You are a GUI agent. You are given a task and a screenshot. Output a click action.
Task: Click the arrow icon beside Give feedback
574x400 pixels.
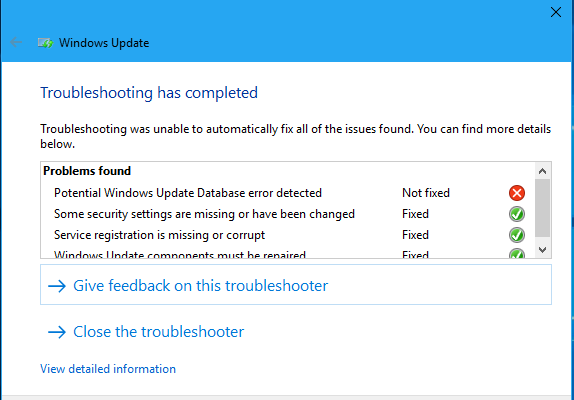click(x=57, y=286)
